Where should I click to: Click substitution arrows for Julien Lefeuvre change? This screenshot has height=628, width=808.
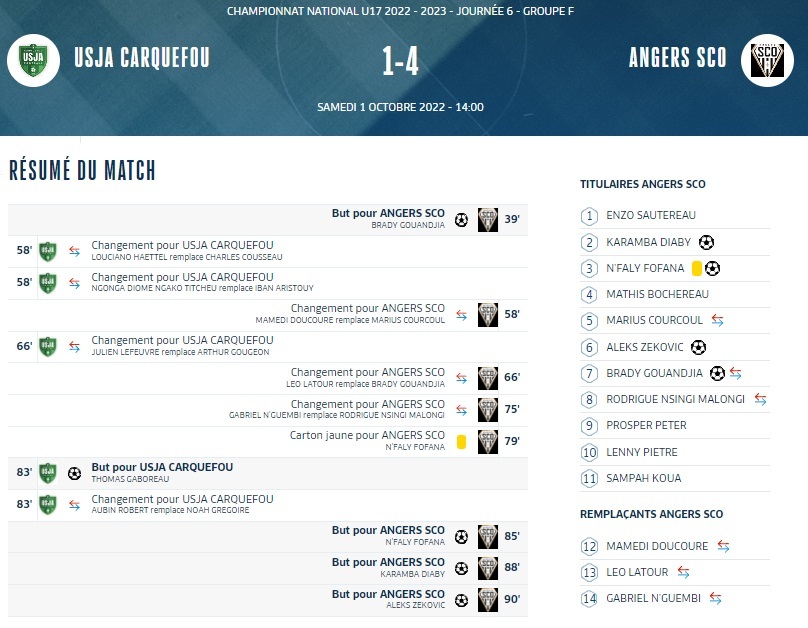[x=75, y=347]
